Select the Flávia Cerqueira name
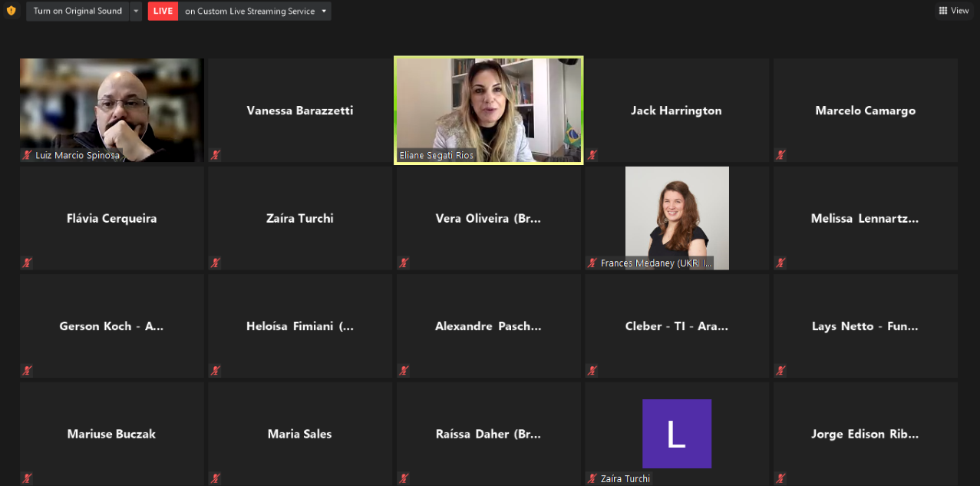 (x=112, y=218)
